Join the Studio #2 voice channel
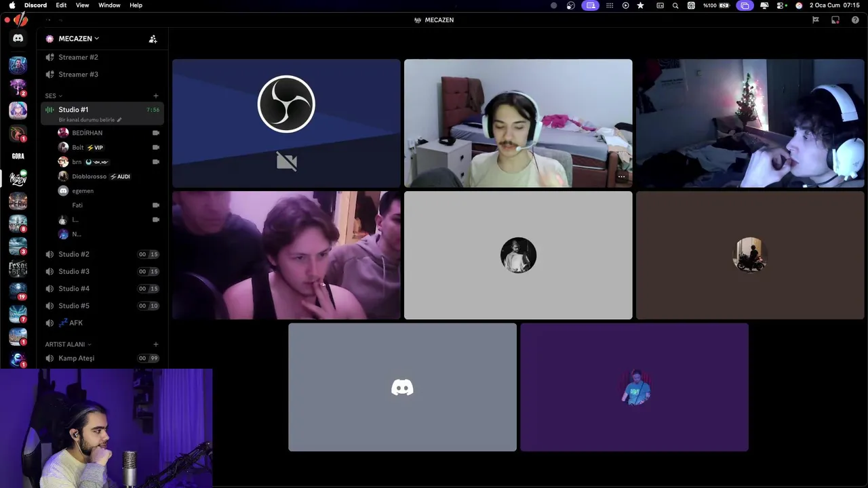This screenshot has width=868, height=488. click(102, 254)
